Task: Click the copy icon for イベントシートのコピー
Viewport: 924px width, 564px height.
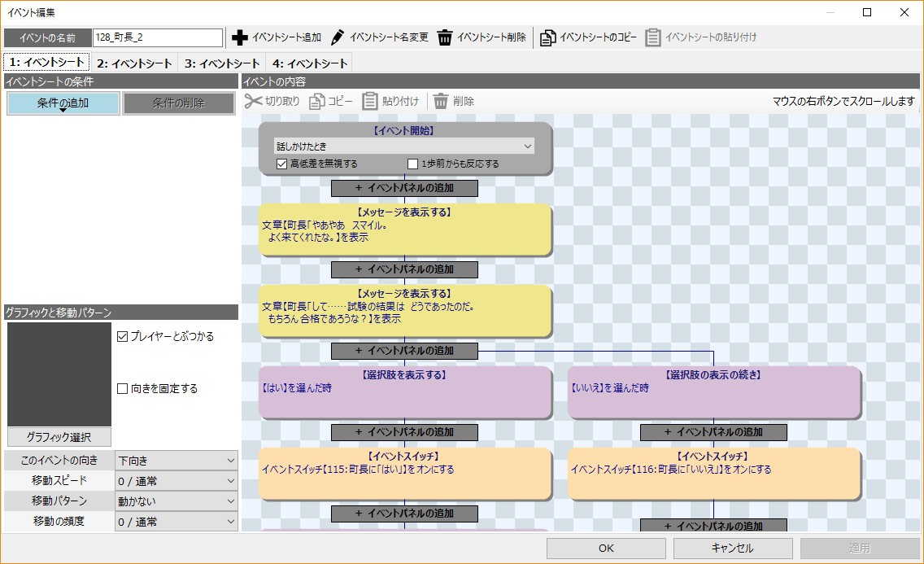Action: click(547, 37)
